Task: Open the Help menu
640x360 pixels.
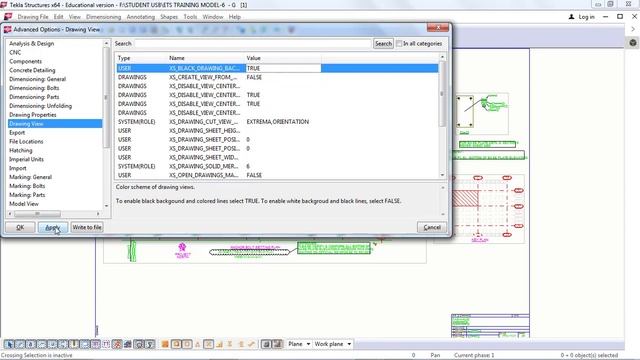Action: (234, 17)
